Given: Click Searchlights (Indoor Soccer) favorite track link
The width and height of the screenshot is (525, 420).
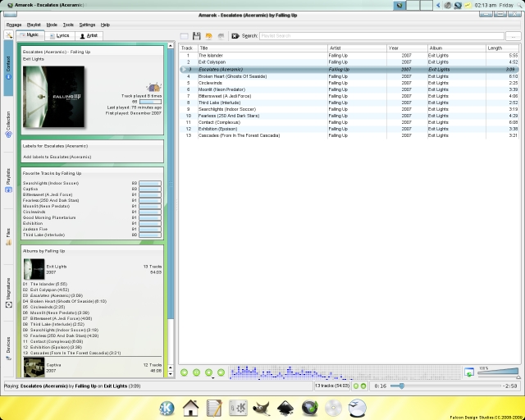Looking at the screenshot, I should coord(51,183).
